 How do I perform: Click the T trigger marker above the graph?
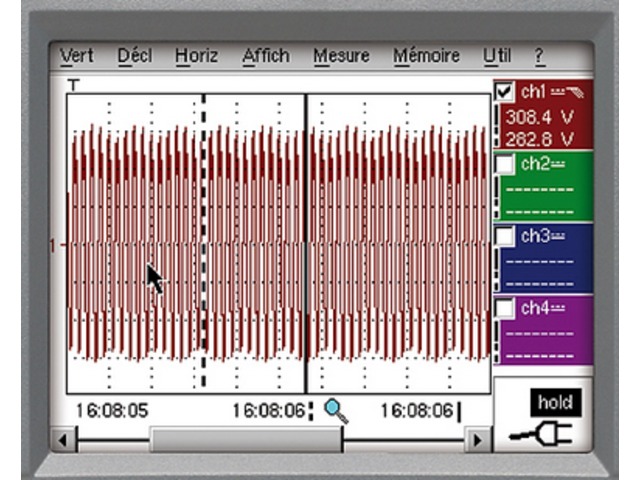click(x=73, y=86)
